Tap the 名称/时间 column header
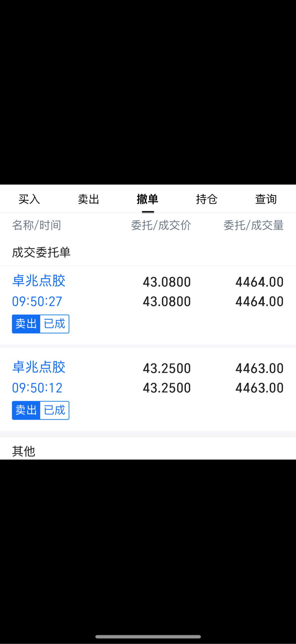 37,225
